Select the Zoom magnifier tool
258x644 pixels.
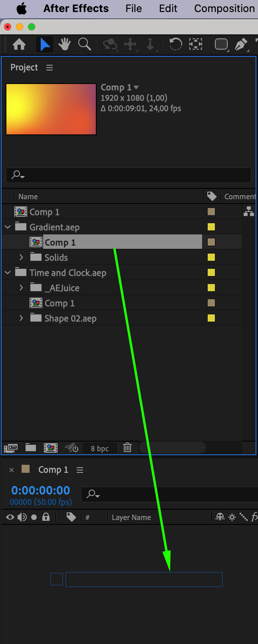(x=84, y=44)
